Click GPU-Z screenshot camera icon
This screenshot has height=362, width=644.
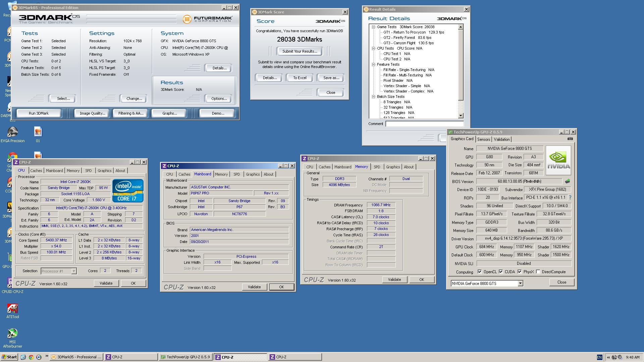[570, 139]
